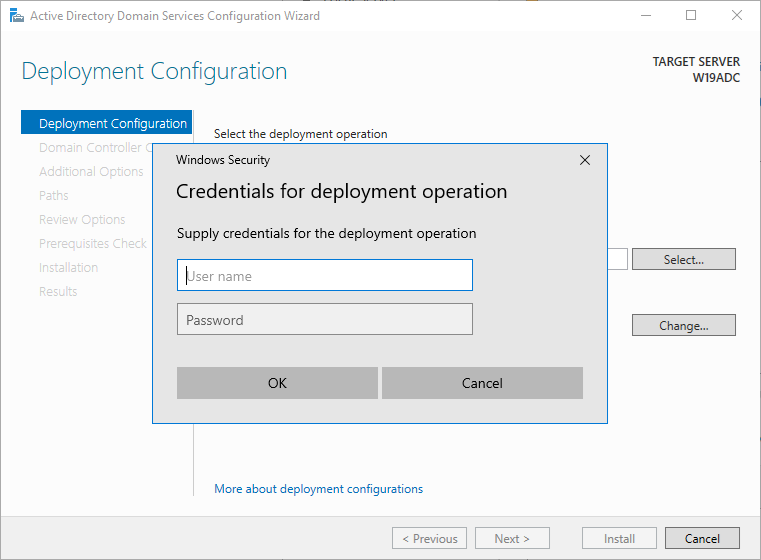The image size is (761, 560).
Task: Click the W19ADC target server name
Action: [x=716, y=78]
